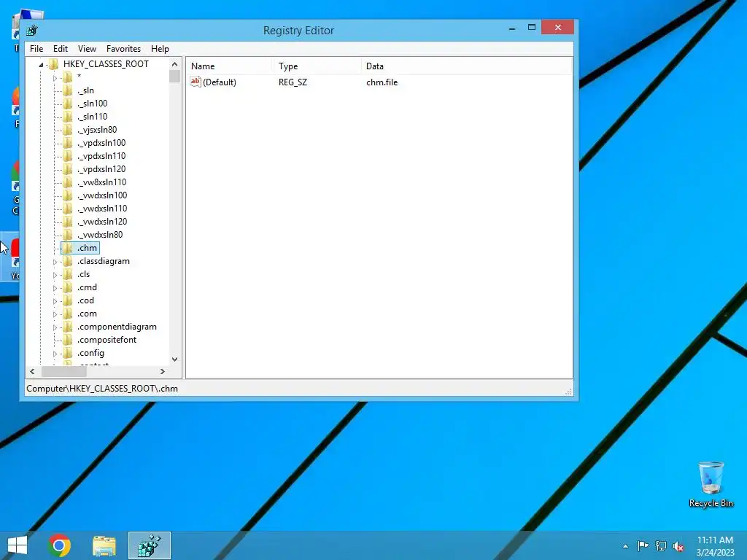The width and height of the screenshot is (747, 560).
Task: Sort by the Type column header
Action: (317, 66)
